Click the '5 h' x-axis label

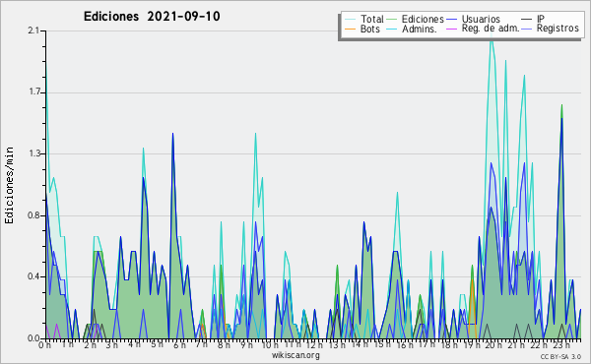coord(157,344)
